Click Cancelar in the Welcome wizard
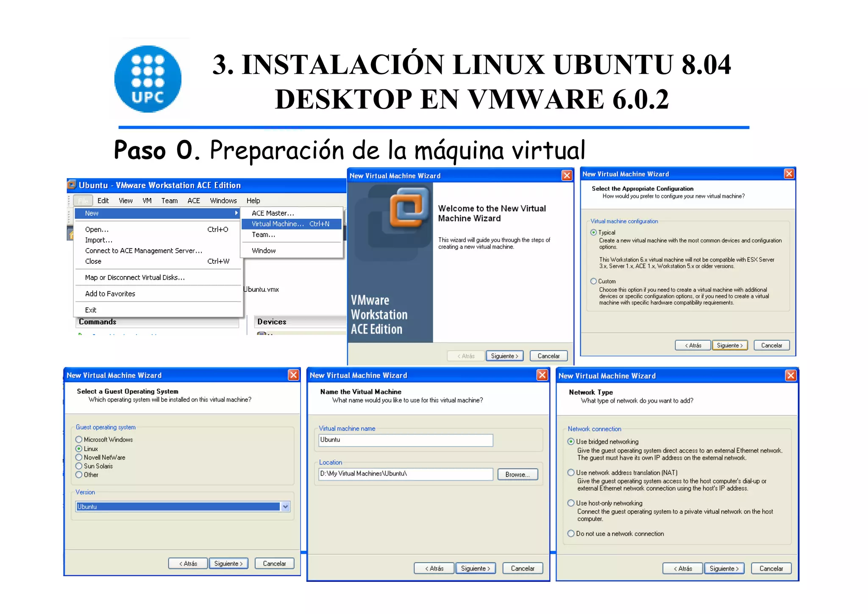The image size is (868, 614). (548, 356)
